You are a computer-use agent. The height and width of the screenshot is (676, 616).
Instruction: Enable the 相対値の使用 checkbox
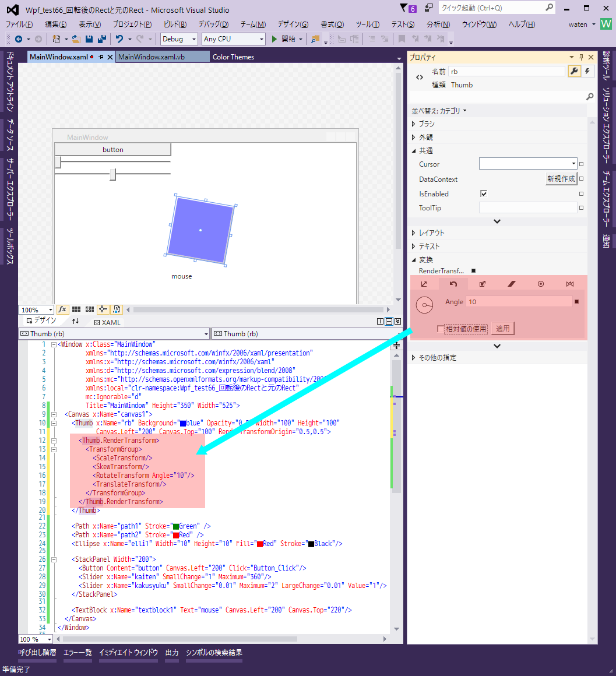(x=441, y=328)
